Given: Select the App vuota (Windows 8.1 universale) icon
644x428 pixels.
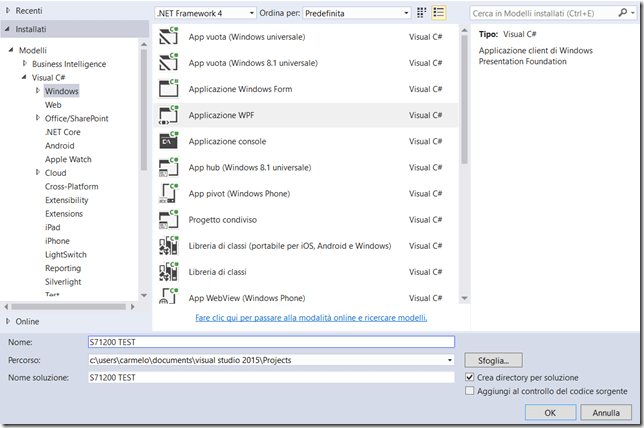Looking at the screenshot, I should (x=168, y=62).
